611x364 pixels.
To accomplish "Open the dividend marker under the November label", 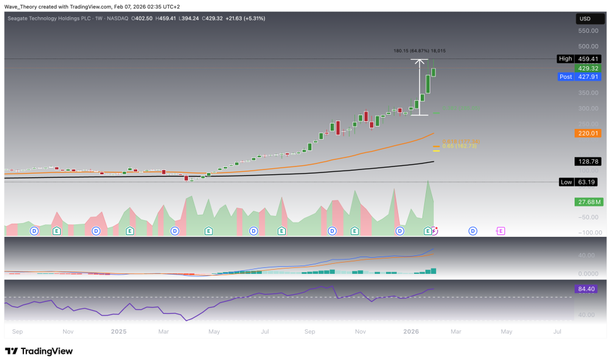I will (332, 230).
